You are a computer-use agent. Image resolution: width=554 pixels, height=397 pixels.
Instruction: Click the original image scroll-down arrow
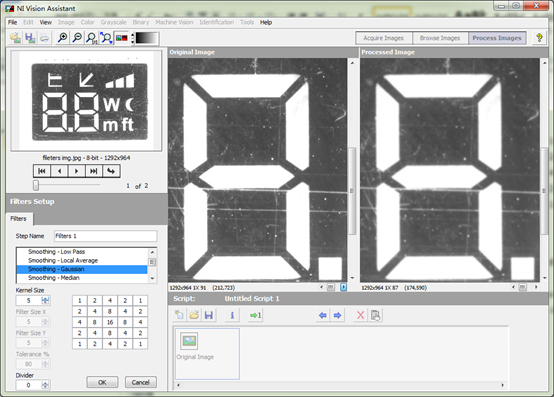point(352,278)
